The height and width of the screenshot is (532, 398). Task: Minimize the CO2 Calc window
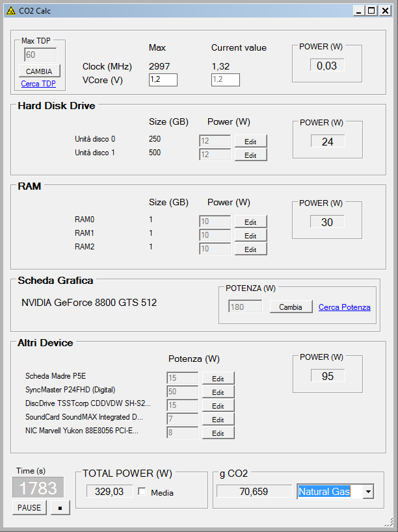359,11
